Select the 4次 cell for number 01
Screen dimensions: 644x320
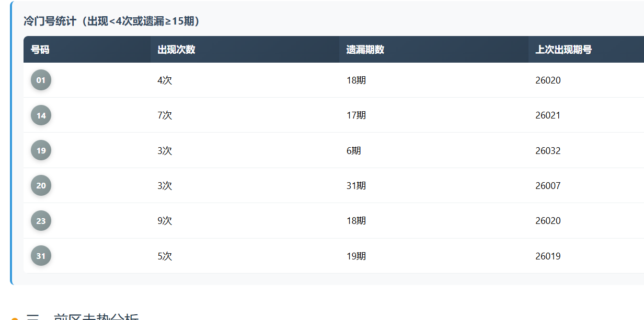coord(245,80)
